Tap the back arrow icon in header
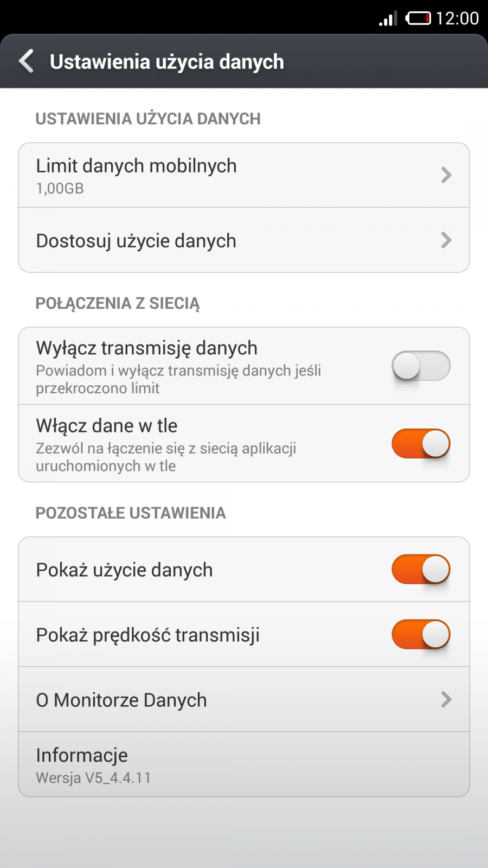This screenshot has height=868, width=488. [x=27, y=61]
